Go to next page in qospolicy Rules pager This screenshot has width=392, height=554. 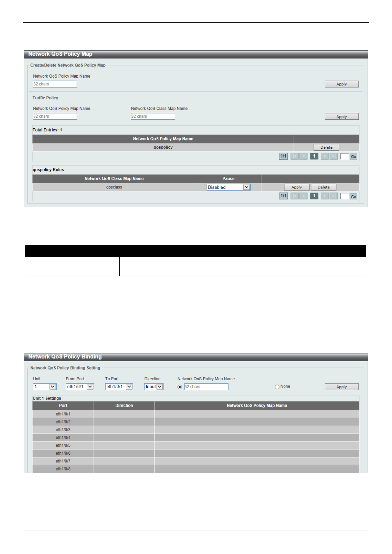(x=325, y=196)
